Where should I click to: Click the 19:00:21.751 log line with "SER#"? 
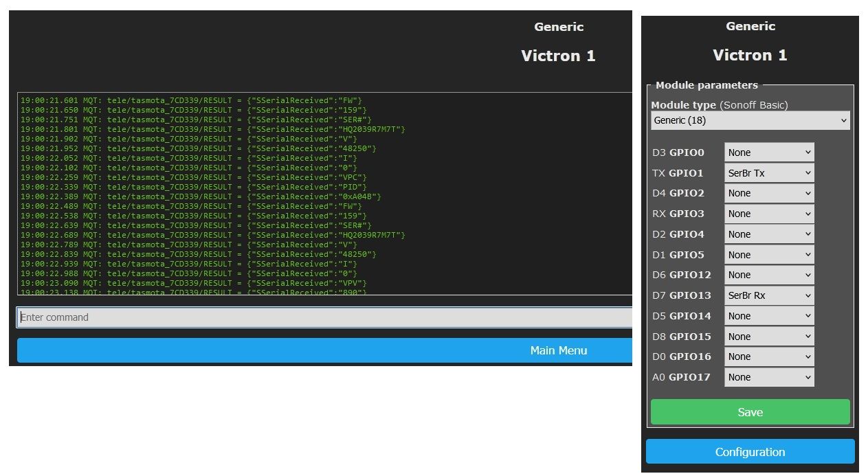(x=196, y=120)
